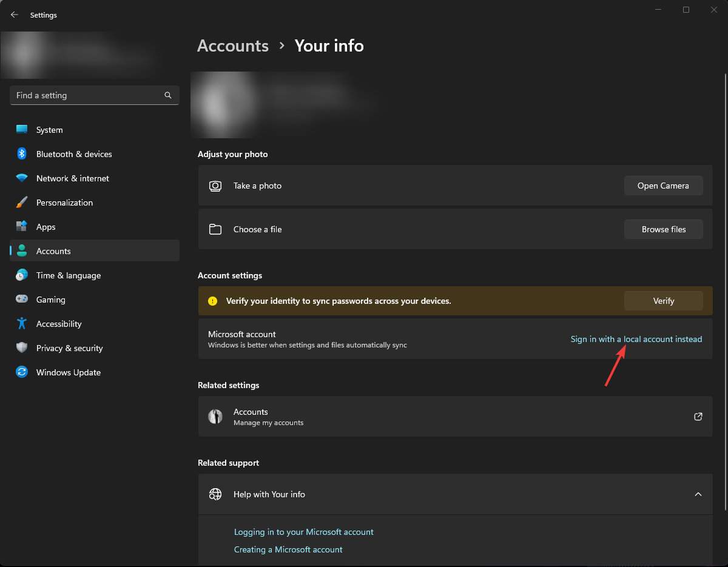Image resolution: width=728 pixels, height=567 pixels.
Task: Click the back arrow in Settings header
Action: (15, 15)
